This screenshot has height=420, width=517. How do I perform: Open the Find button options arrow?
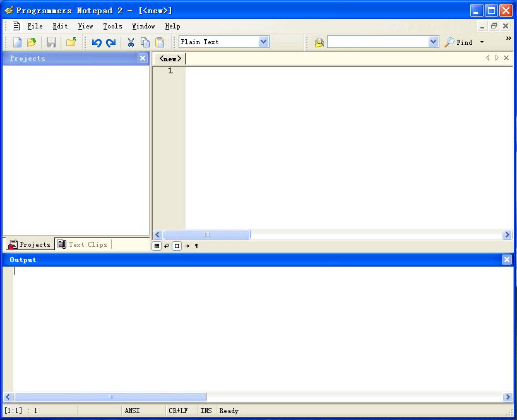point(482,42)
